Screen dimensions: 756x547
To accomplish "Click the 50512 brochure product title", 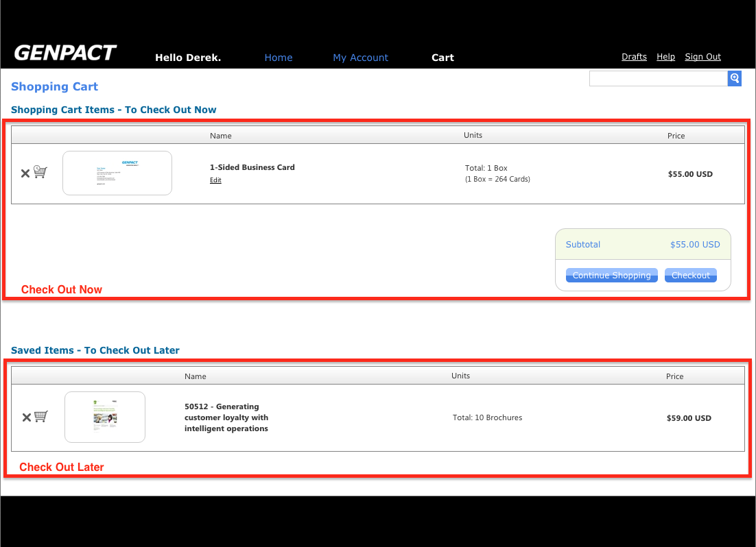I will click(x=226, y=417).
